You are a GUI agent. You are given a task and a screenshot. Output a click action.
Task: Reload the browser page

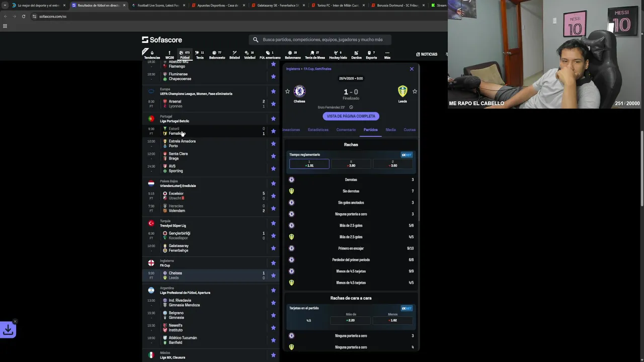tap(23, 16)
